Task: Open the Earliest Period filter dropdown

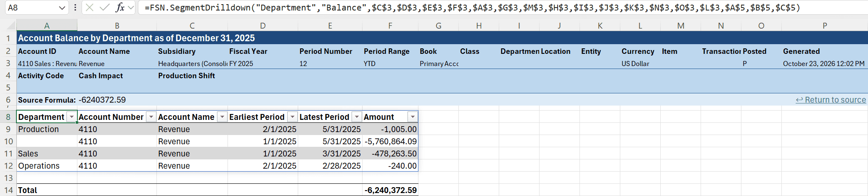Action: 292,117
